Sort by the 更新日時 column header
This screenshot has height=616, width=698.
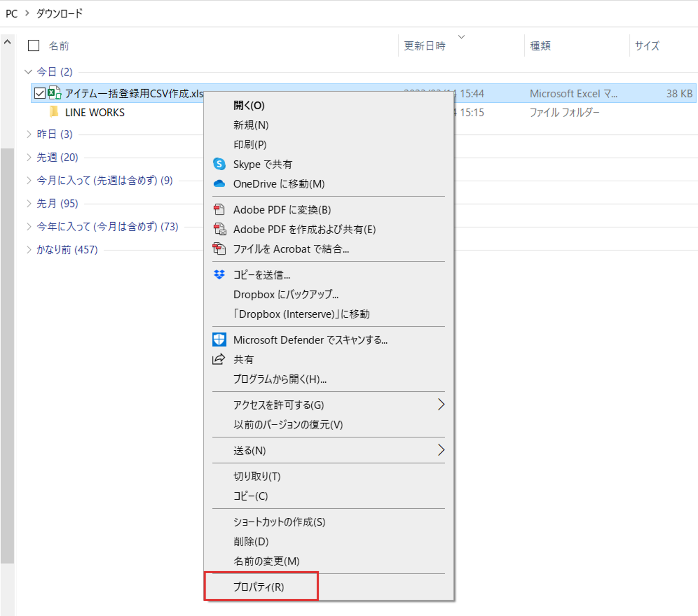[x=424, y=46]
